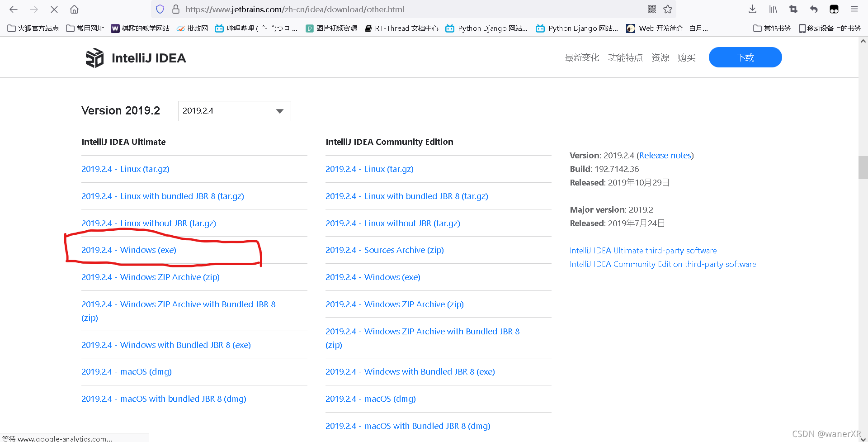Download Ultimate Windows ZIP Archive (zip)
The image size is (868, 442).
151,277
